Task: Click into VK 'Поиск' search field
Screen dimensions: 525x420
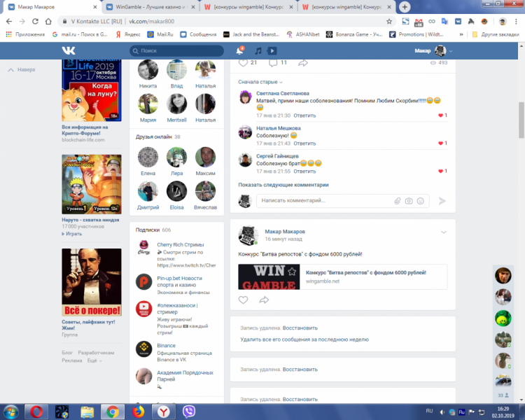Action: click(177, 51)
